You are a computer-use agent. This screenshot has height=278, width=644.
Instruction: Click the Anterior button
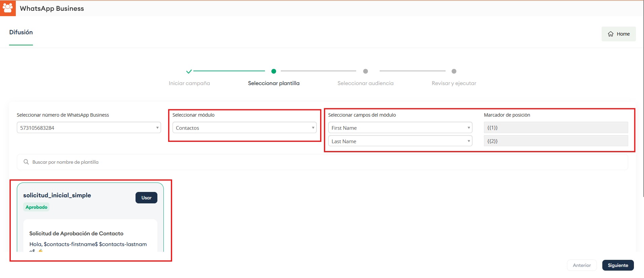tap(582, 265)
